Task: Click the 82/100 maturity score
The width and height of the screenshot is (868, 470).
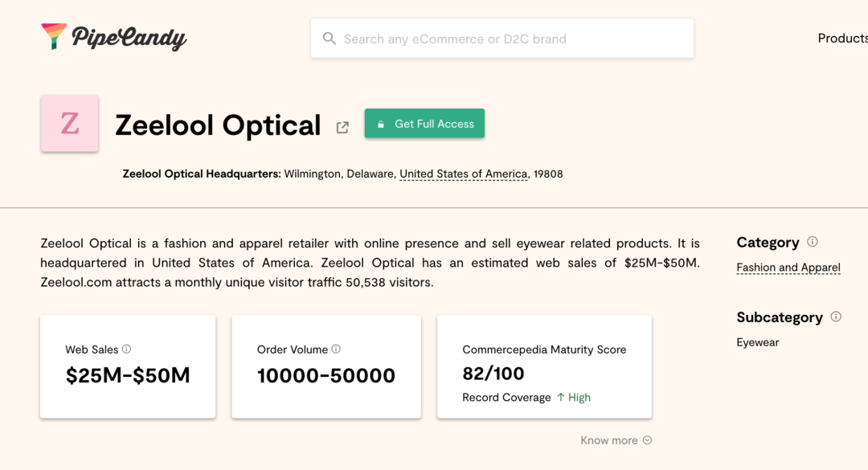Action: [493, 374]
